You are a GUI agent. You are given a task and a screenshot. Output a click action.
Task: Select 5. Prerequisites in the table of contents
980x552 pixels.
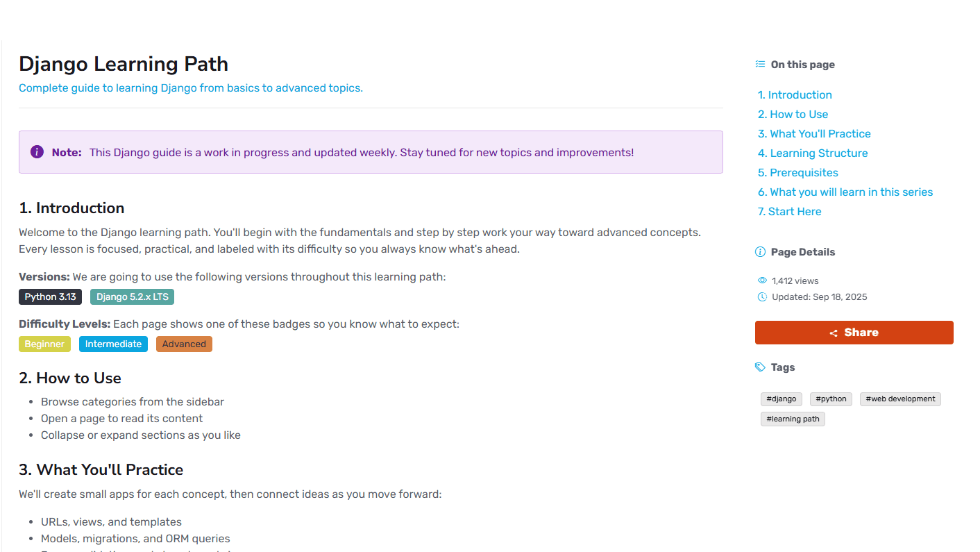[798, 172]
